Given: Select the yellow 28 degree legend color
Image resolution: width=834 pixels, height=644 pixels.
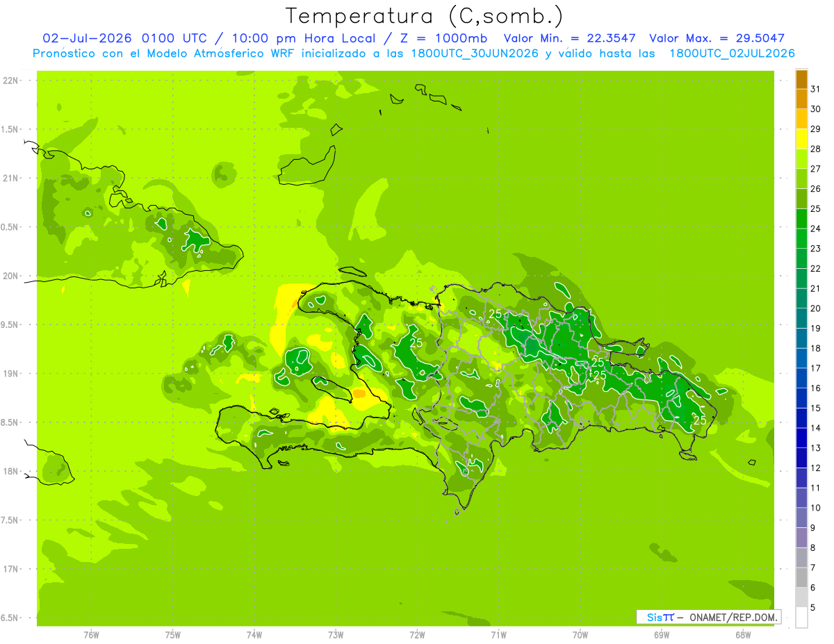Looking at the screenshot, I should point(801,139).
